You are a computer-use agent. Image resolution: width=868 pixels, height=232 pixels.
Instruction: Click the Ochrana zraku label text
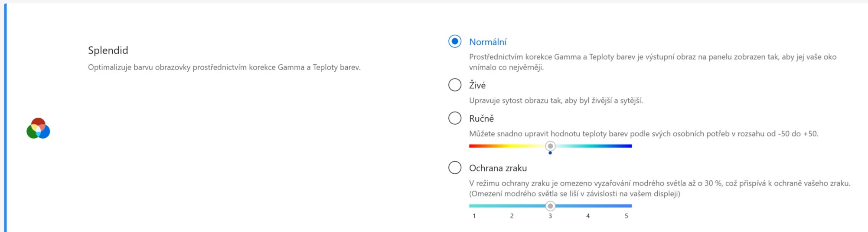pos(498,168)
